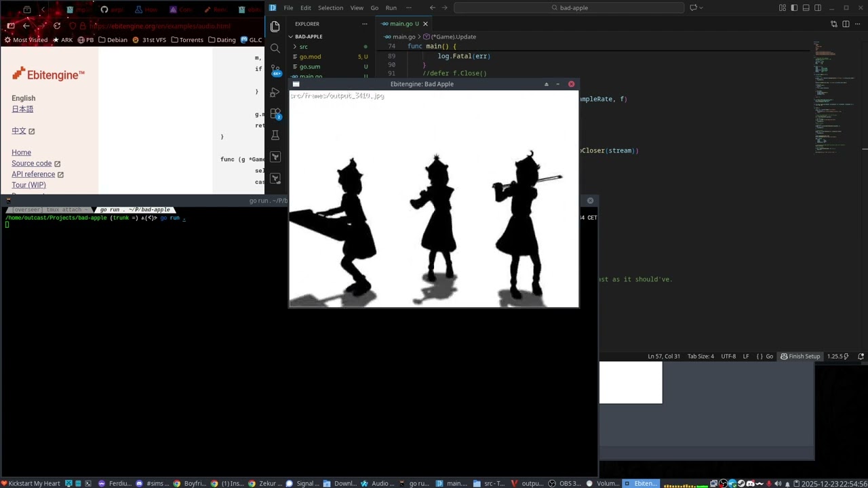Click the OBS taskbar entry

[x=566, y=483]
